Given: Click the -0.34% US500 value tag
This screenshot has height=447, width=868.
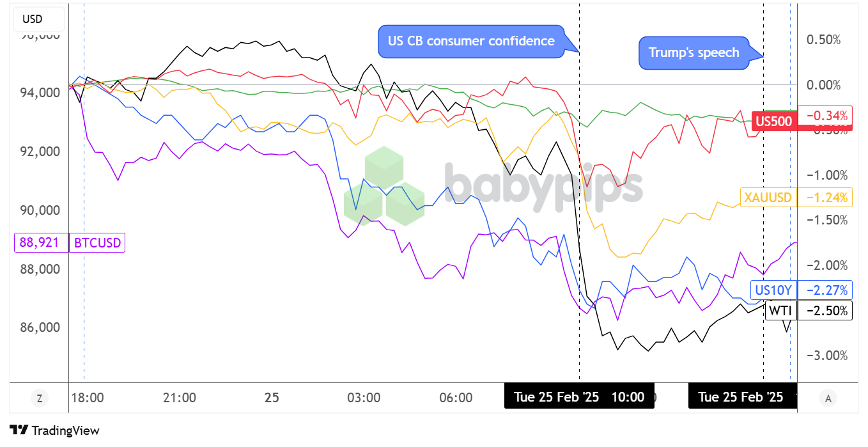Looking at the screenshot, I should click(x=826, y=116).
